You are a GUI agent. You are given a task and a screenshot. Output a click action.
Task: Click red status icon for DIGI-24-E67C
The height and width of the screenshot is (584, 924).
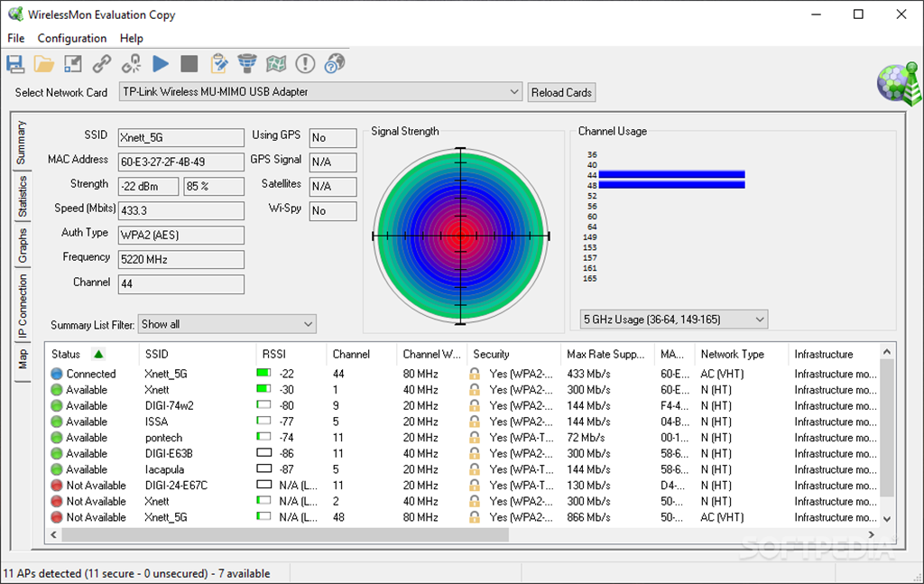pyautogui.click(x=57, y=485)
